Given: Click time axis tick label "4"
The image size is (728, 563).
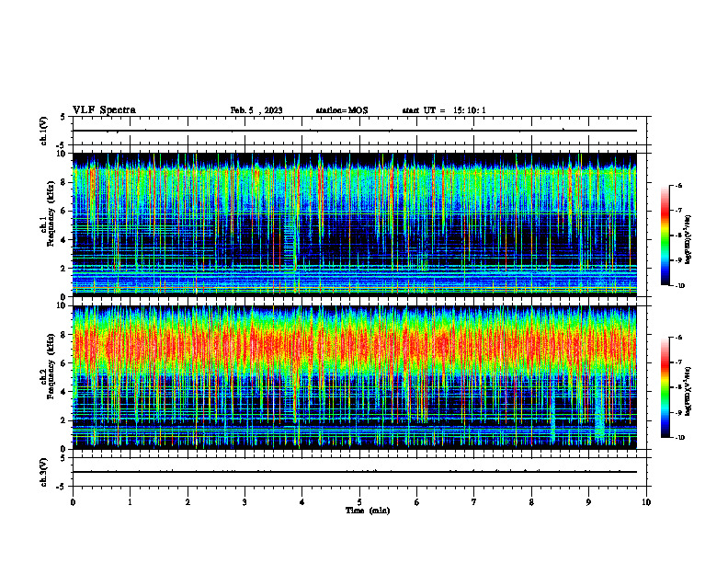Looking at the screenshot, I should 302,502.
